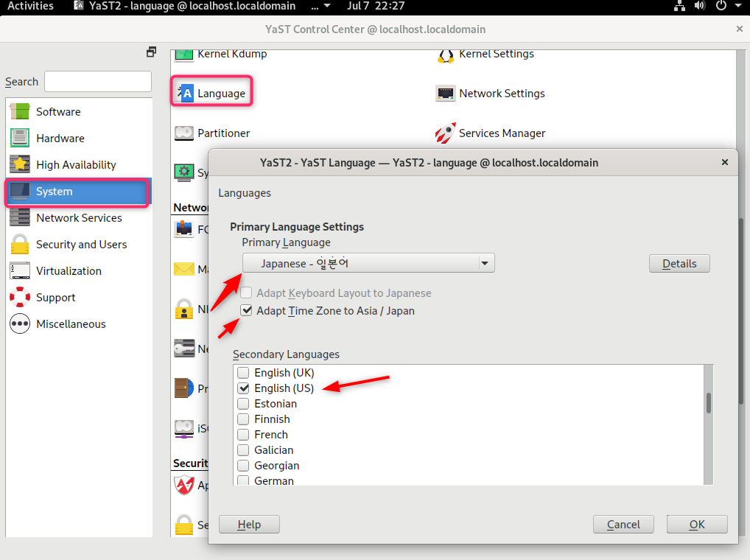Select the Miscellaneous category label
The image size is (750, 560).
[71, 323]
